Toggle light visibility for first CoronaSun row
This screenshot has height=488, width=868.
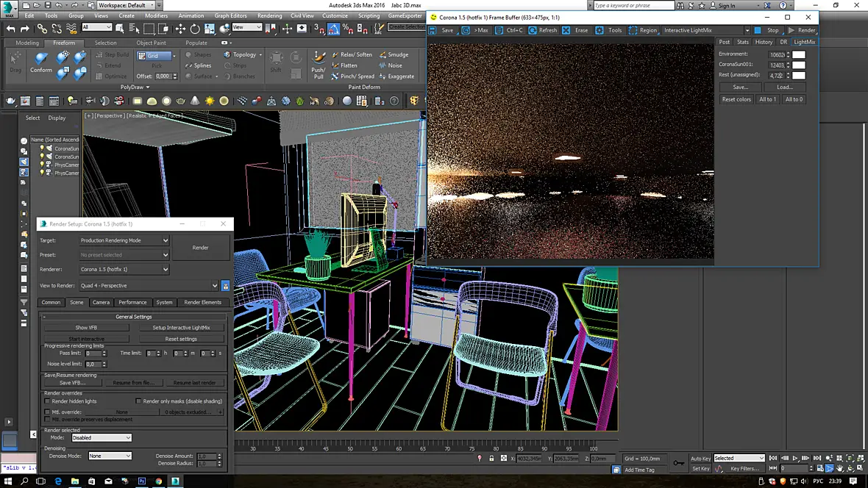click(41, 148)
